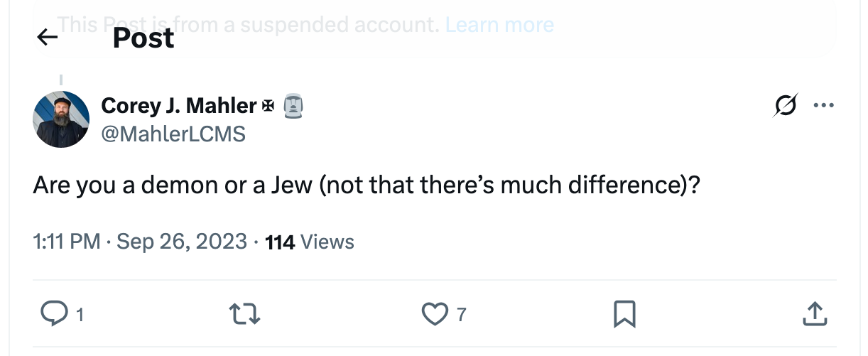The image size is (868, 356).
Task: Click the moai statue emoji icon
Action: [293, 107]
